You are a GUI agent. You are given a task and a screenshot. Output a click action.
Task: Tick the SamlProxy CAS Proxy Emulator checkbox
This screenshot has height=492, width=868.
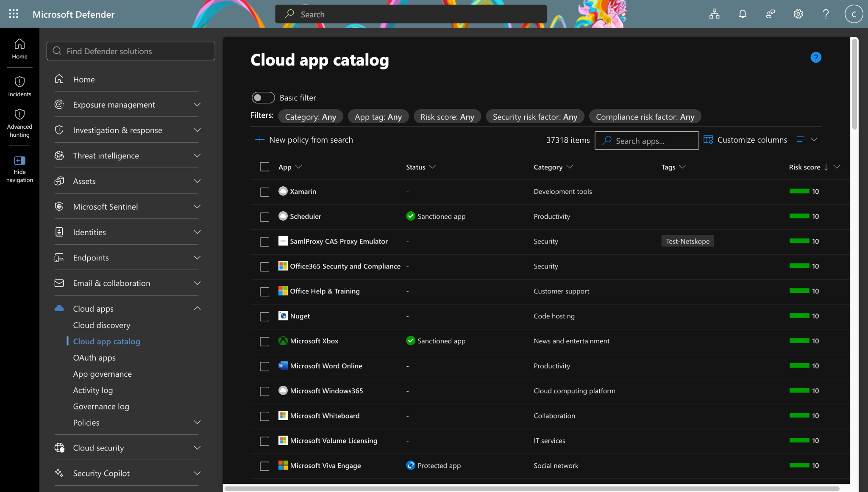[x=264, y=242]
